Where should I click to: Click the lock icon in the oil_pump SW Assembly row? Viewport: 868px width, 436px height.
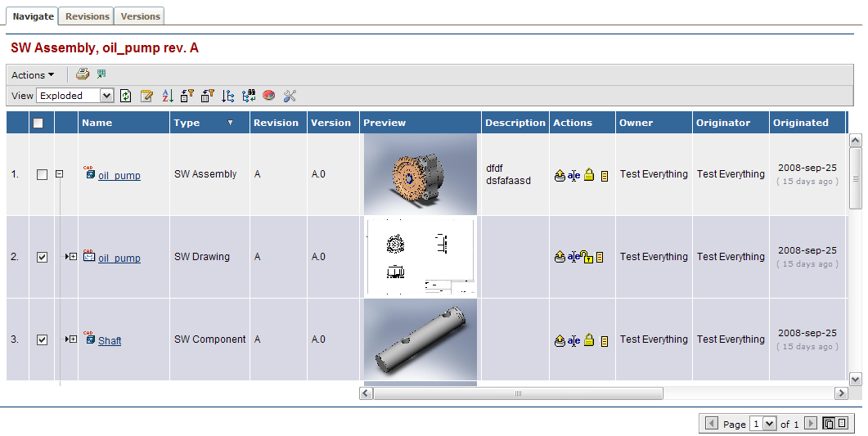point(588,175)
